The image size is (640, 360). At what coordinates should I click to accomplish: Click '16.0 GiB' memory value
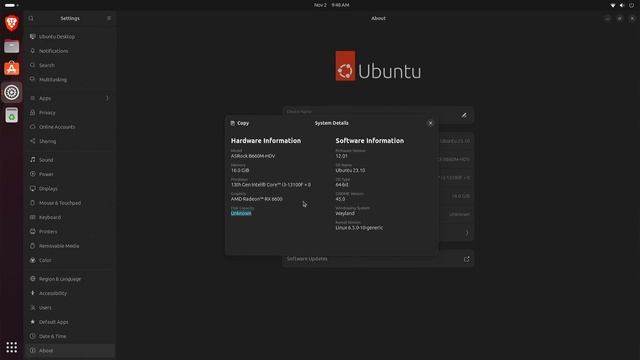tap(240, 170)
